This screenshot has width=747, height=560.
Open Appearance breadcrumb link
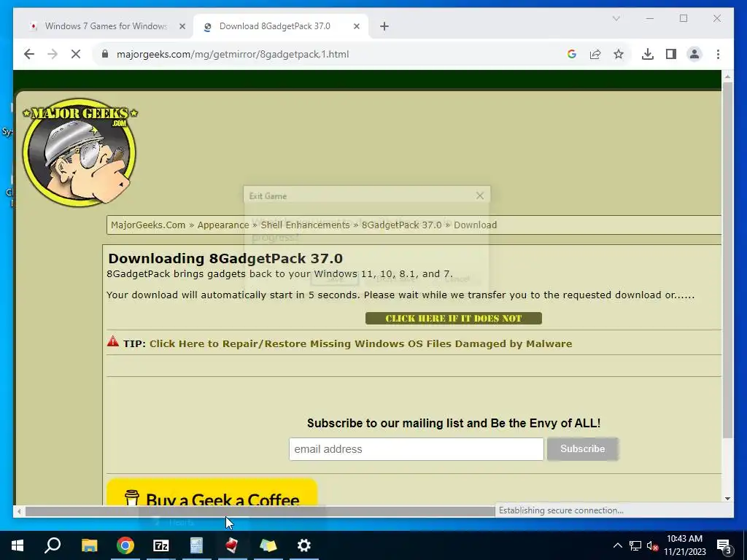click(x=223, y=225)
